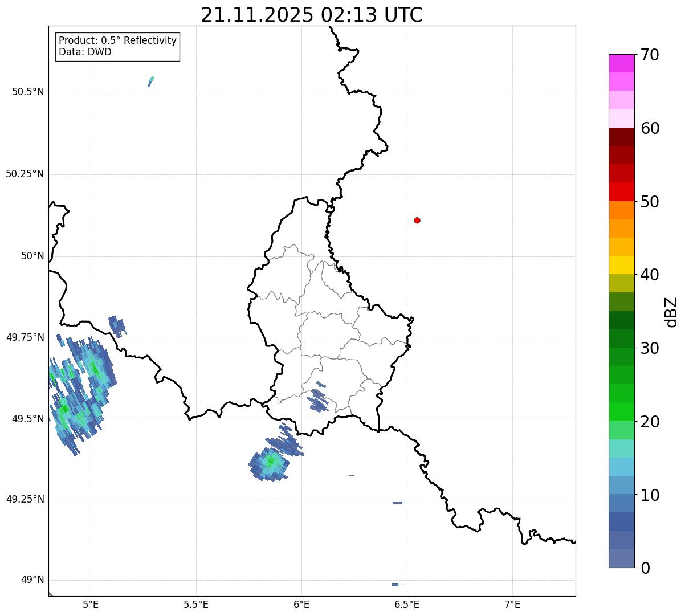Pick the dark maroon colorbar segment just below 60
The width and height of the screenshot is (685, 616).
(621, 137)
